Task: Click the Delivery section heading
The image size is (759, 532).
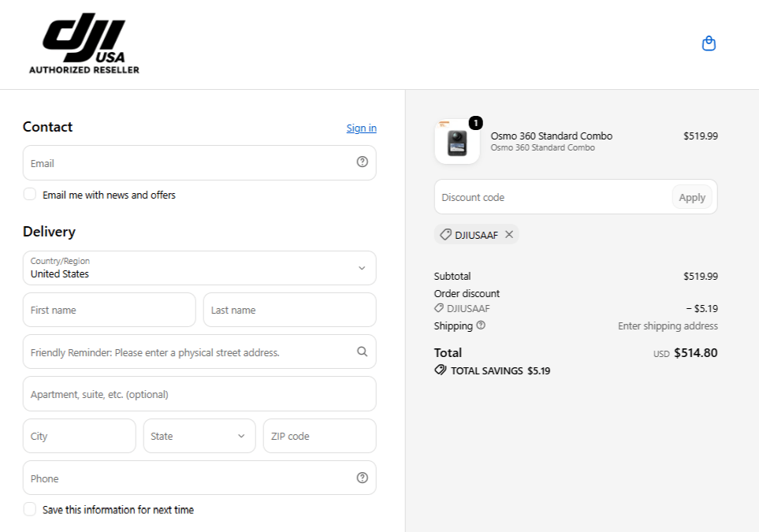Action: 49,232
